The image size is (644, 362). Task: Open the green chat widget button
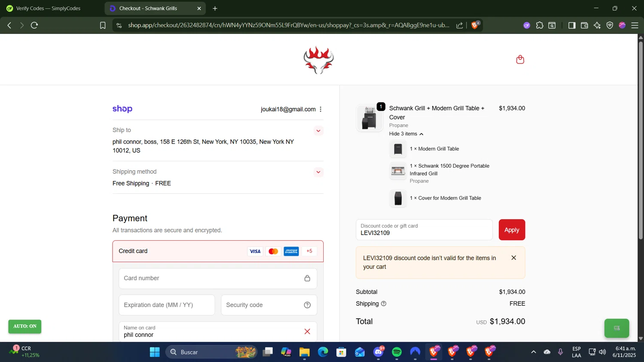617,328
